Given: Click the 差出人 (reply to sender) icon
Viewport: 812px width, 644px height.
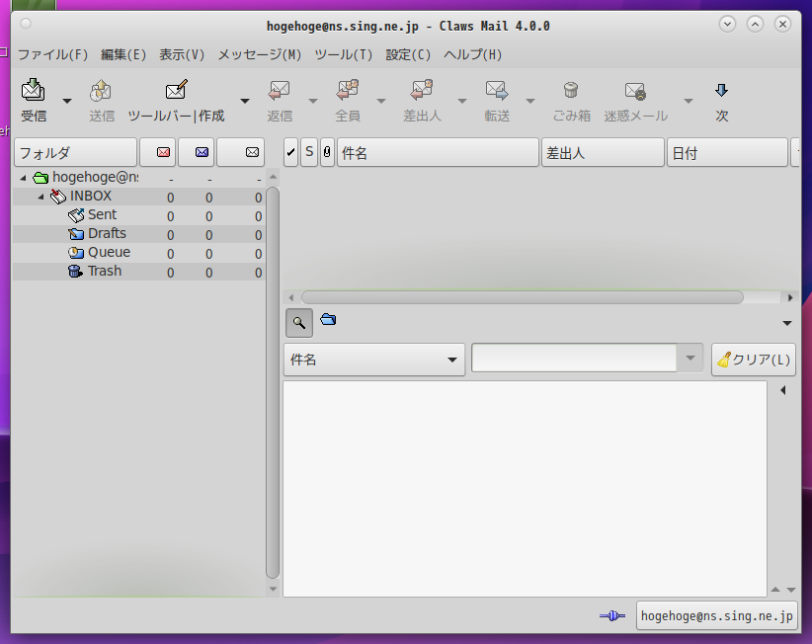Looking at the screenshot, I should (x=422, y=90).
